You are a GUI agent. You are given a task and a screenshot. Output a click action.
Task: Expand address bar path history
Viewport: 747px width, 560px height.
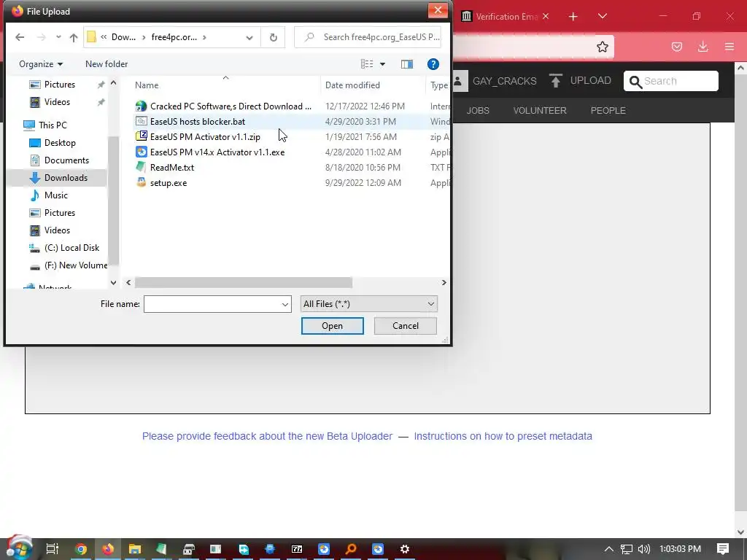click(249, 37)
